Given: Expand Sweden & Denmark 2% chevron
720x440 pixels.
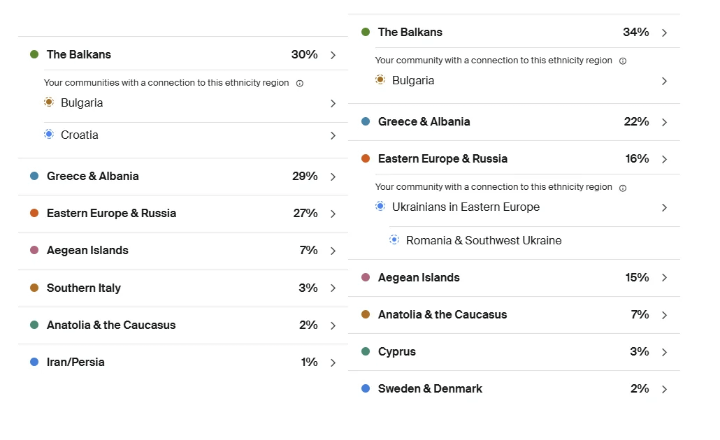Looking at the screenshot, I should (x=664, y=389).
